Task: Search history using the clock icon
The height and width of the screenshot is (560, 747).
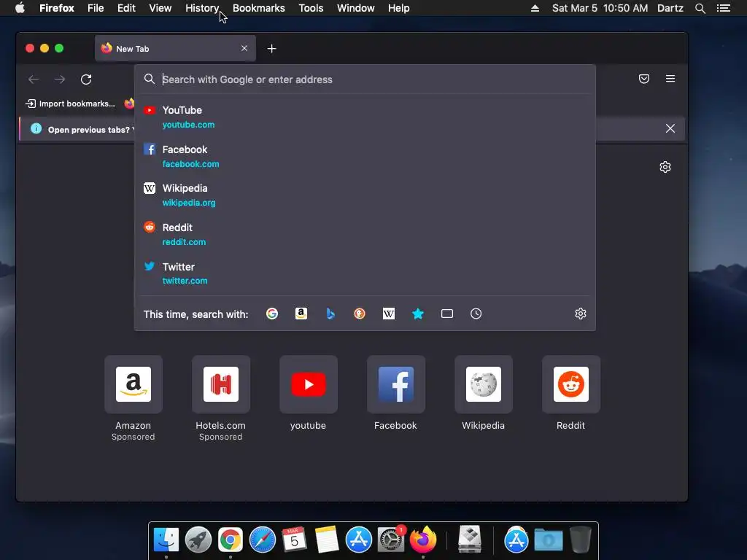Action: click(x=476, y=314)
